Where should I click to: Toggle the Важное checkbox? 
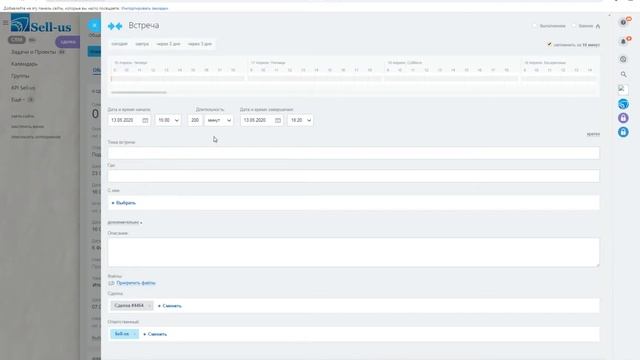(x=574, y=26)
